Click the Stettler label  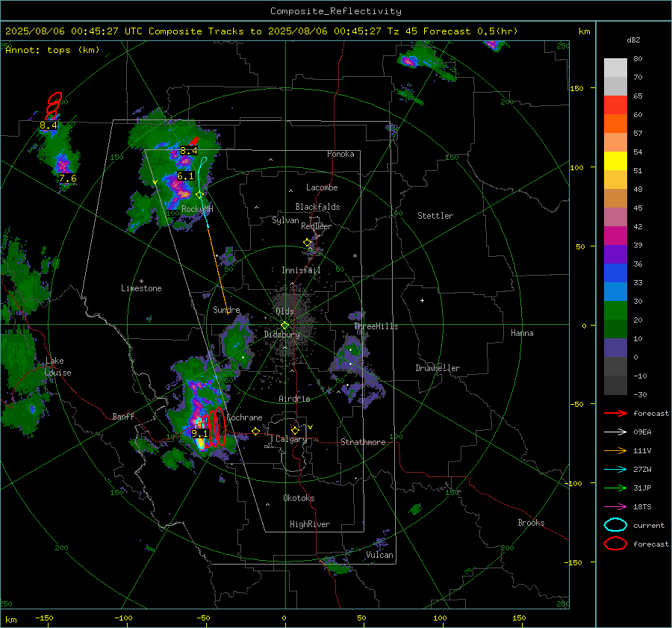click(x=435, y=216)
